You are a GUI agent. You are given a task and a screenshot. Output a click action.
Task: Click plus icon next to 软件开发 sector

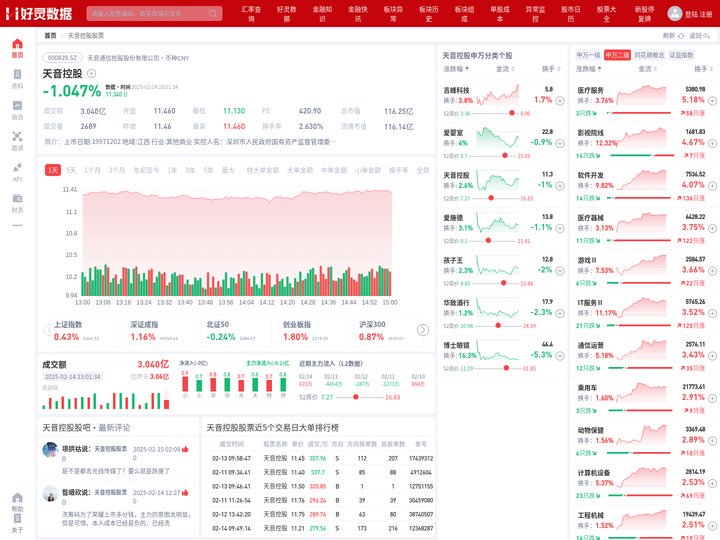[x=712, y=186]
